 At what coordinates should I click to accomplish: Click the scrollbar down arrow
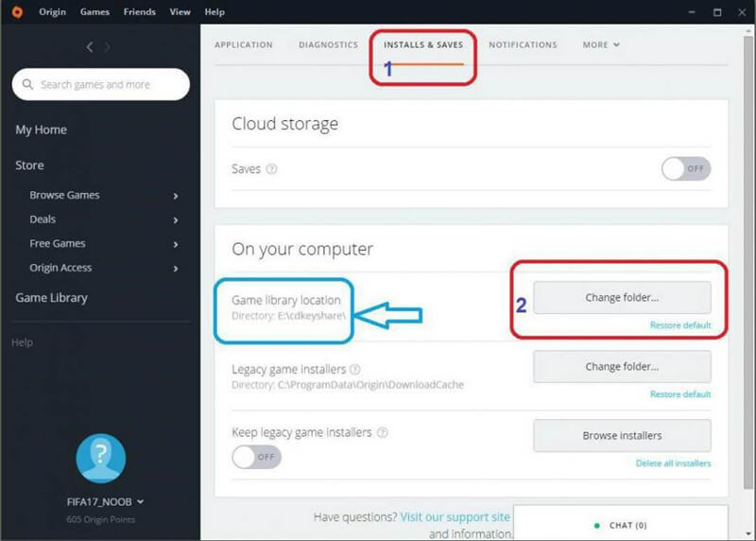point(747,533)
